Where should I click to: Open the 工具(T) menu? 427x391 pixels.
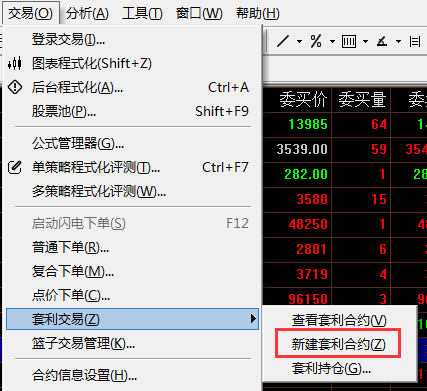[142, 13]
